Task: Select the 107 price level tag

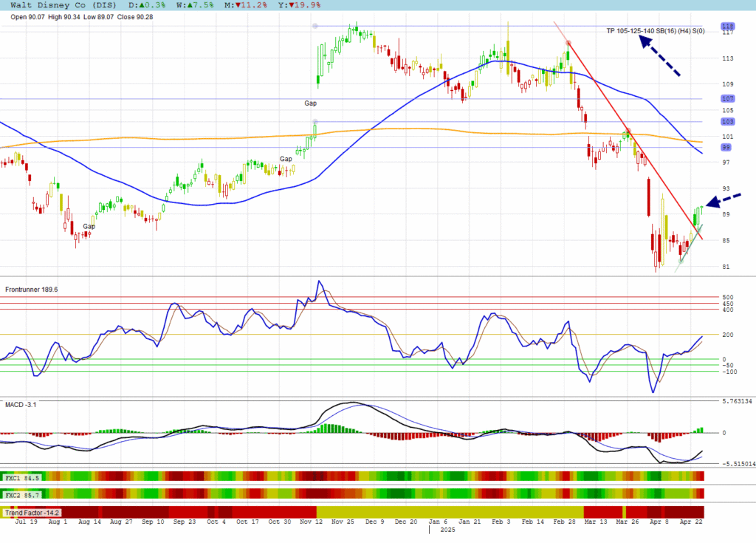Action: tap(727, 98)
